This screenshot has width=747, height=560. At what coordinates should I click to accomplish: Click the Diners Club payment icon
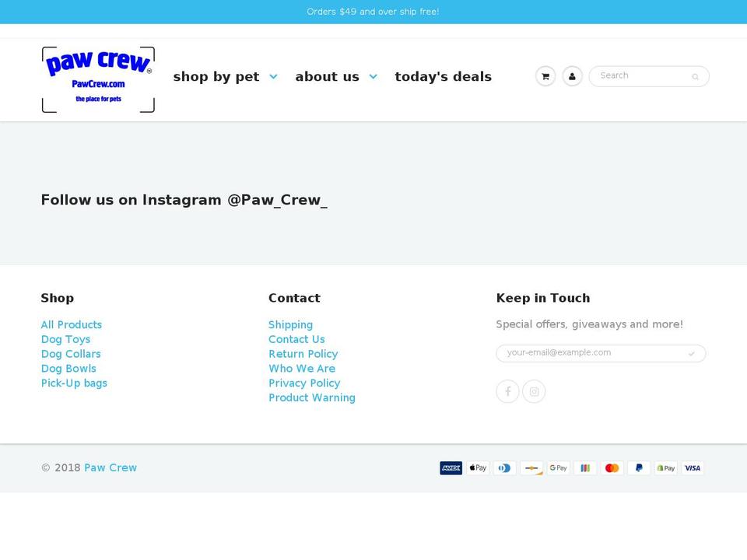tap(504, 468)
